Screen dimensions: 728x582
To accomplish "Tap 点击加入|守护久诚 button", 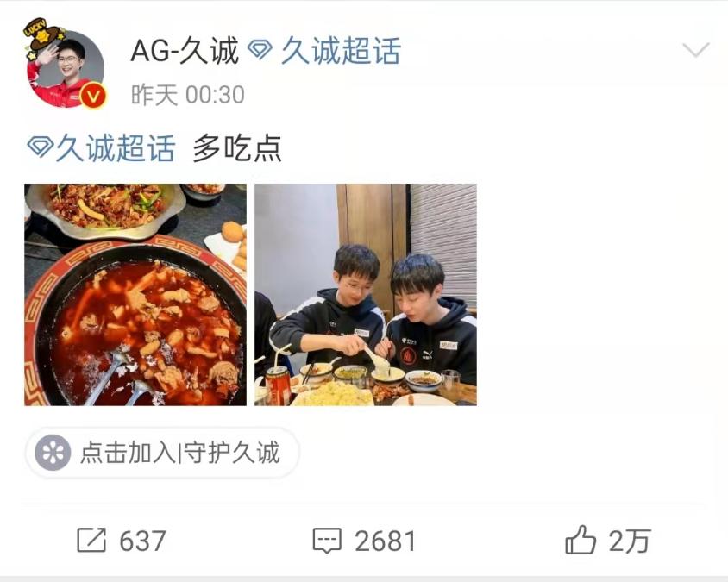I will click(162, 453).
